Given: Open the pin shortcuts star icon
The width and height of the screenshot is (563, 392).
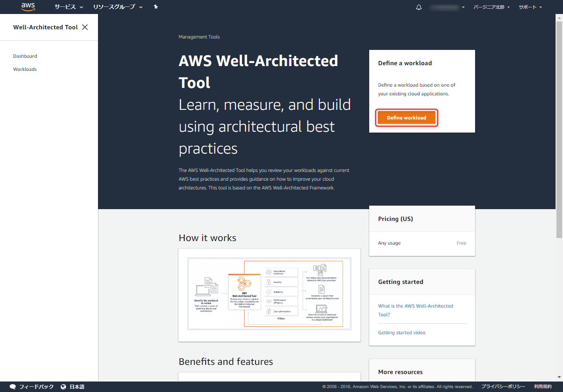Looking at the screenshot, I should (x=156, y=7).
